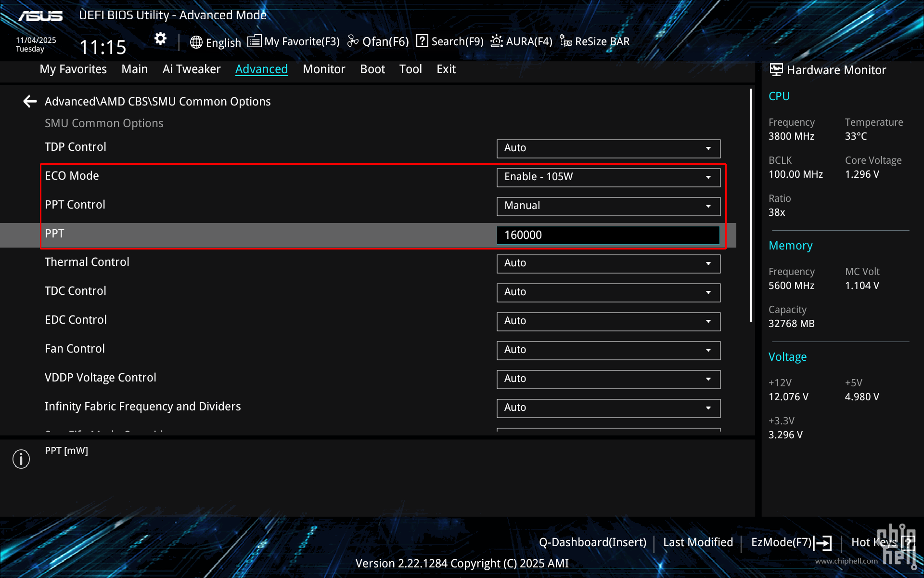
Task: Expand the TDP Control dropdown
Action: click(x=608, y=148)
